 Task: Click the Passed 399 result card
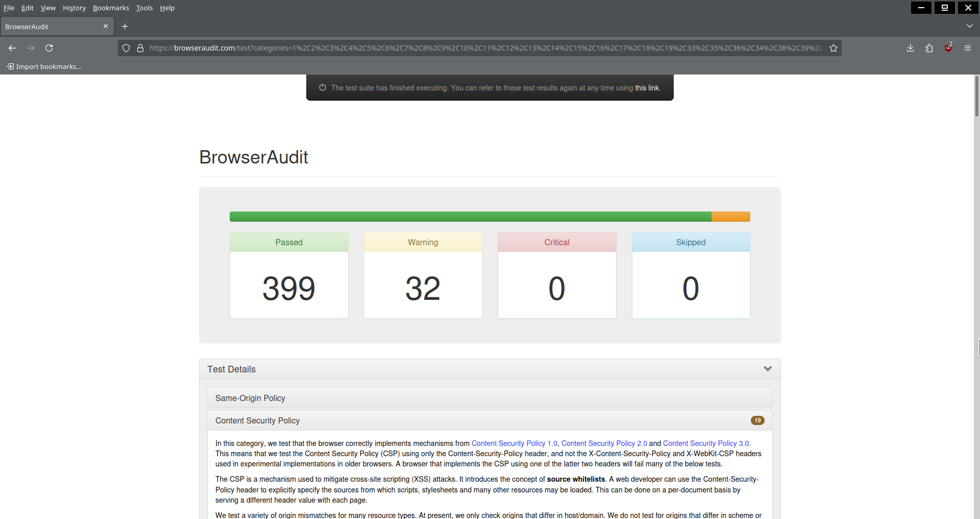[x=289, y=275]
